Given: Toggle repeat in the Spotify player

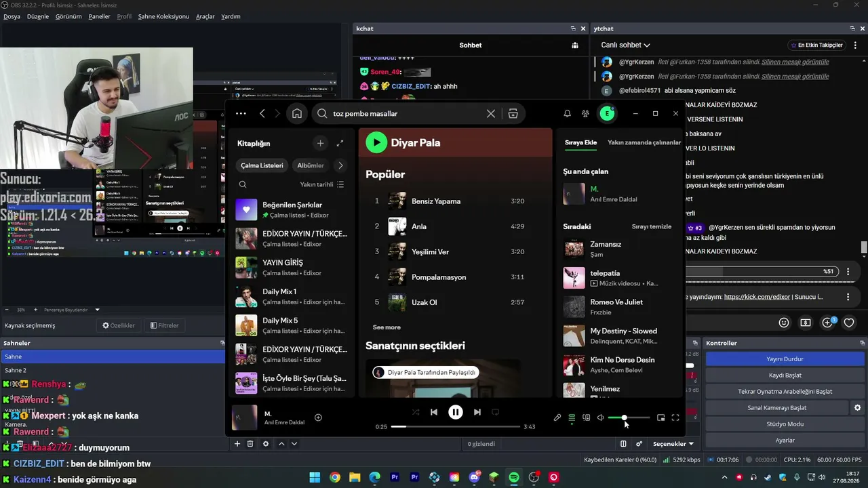Looking at the screenshot, I should pyautogui.click(x=496, y=412).
